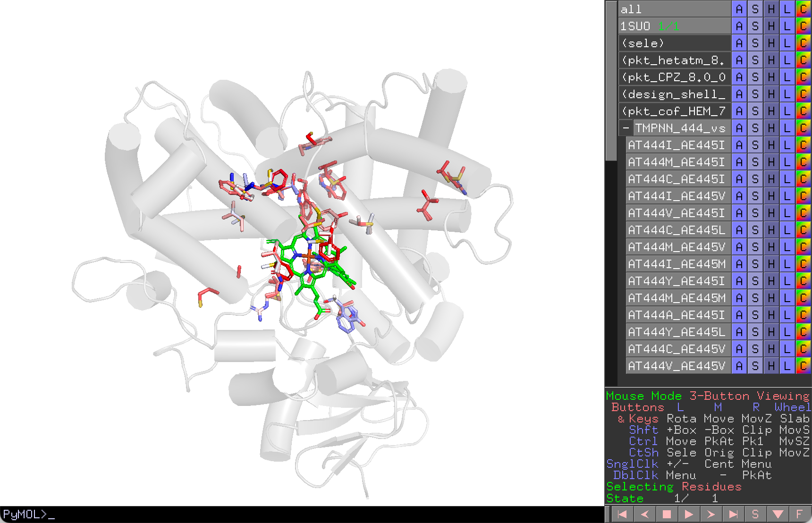Open the Action menu for (design_shell_

(739, 94)
